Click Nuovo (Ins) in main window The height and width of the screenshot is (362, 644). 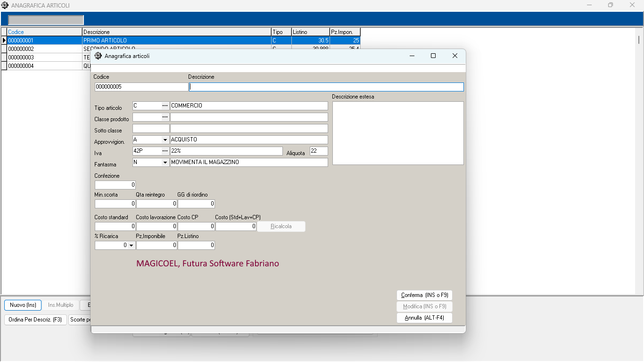(x=23, y=305)
